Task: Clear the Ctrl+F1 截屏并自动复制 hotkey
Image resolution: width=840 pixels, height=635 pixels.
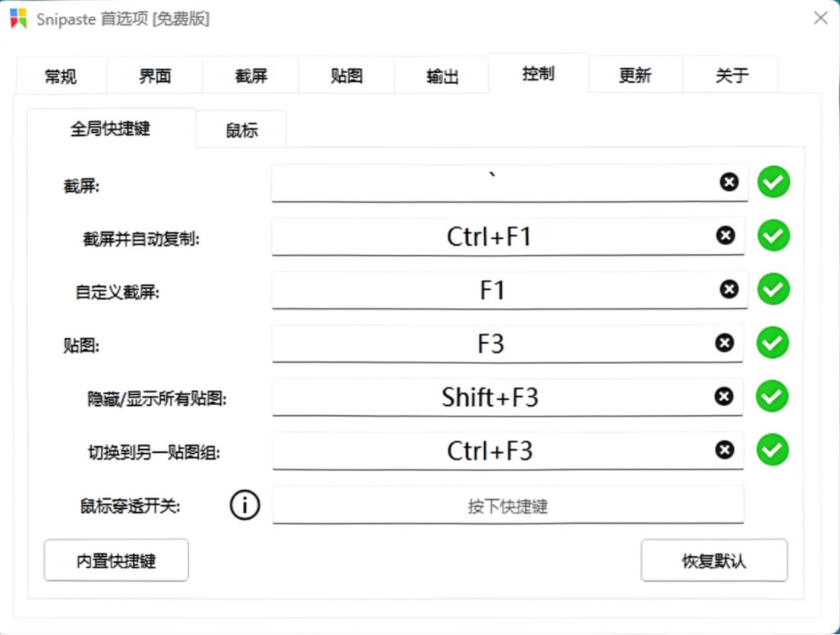Action: [x=726, y=235]
